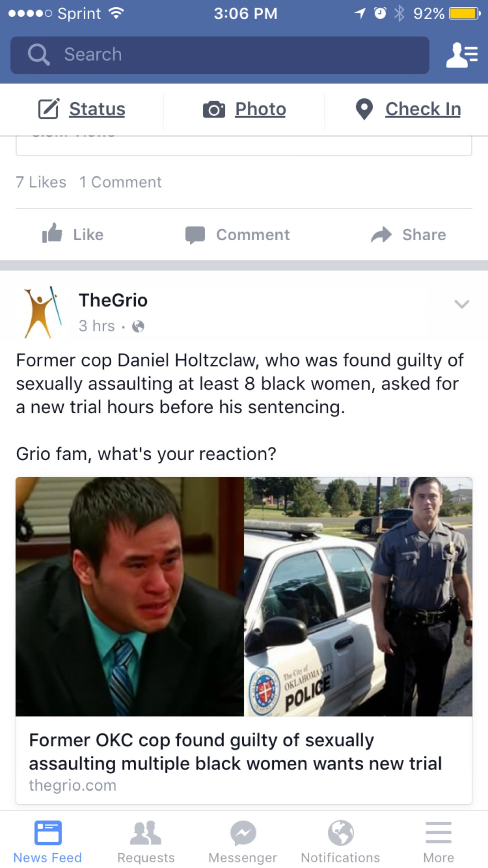Like the post with thumbs-up icon
The height and width of the screenshot is (868, 488).
pyautogui.click(x=52, y=234)
